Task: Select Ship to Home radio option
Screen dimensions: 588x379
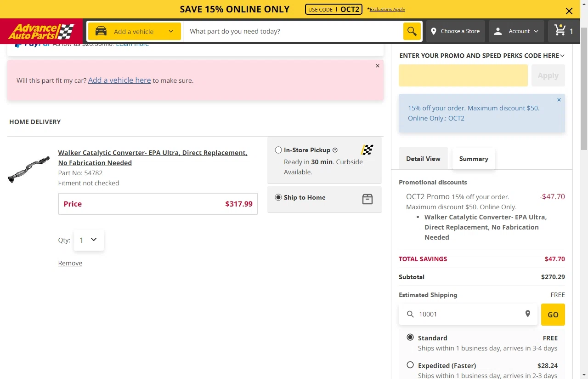Action: (x=278, y=197)
